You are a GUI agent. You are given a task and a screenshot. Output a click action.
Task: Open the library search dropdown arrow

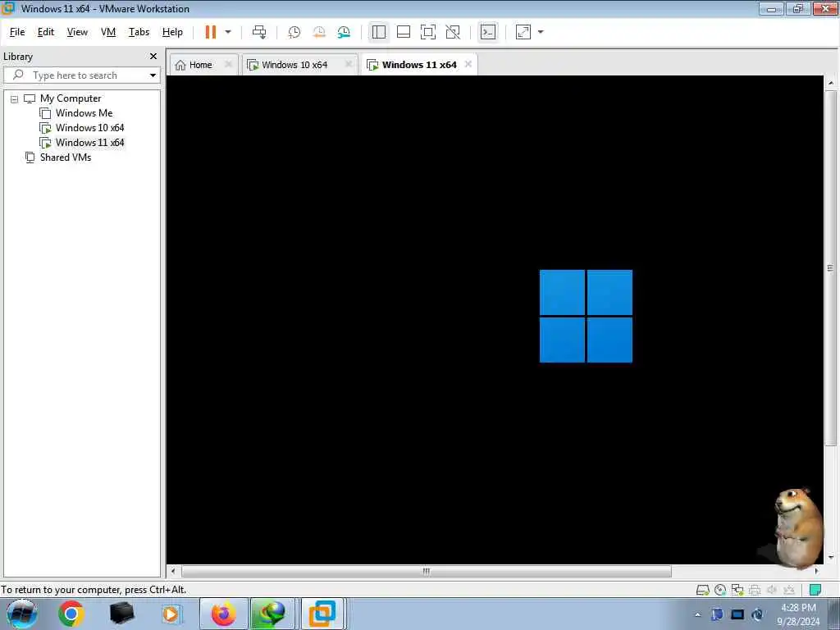click(153, 75)
